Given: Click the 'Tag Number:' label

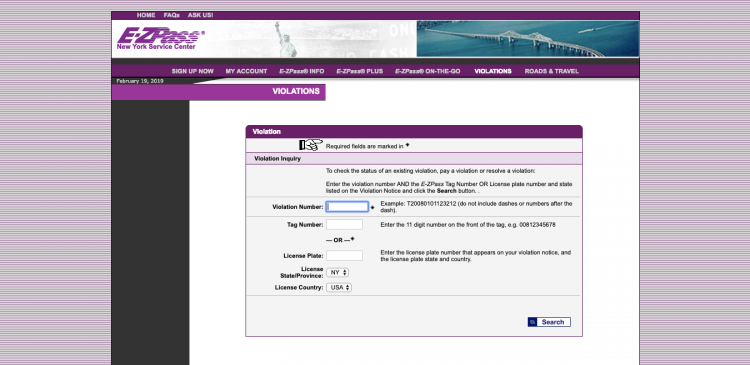Looking at the screenshot, I should 305,225.
